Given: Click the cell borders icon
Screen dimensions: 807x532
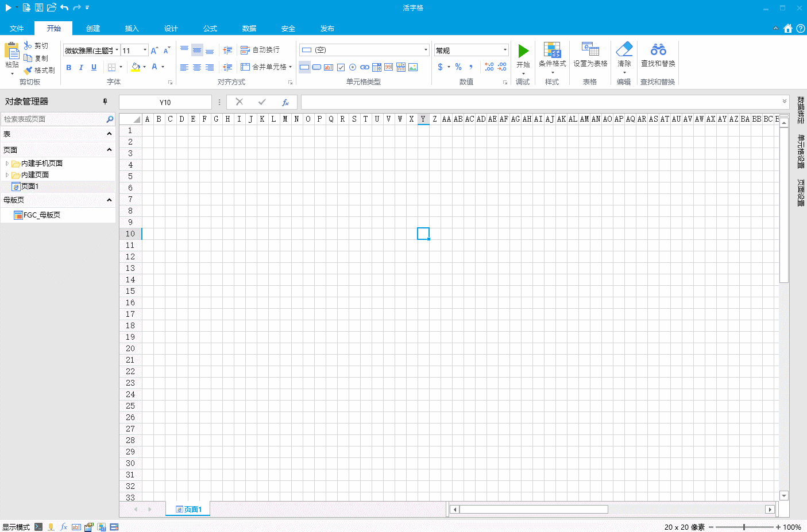Looking at the screenshot, I should coord(111,67).
